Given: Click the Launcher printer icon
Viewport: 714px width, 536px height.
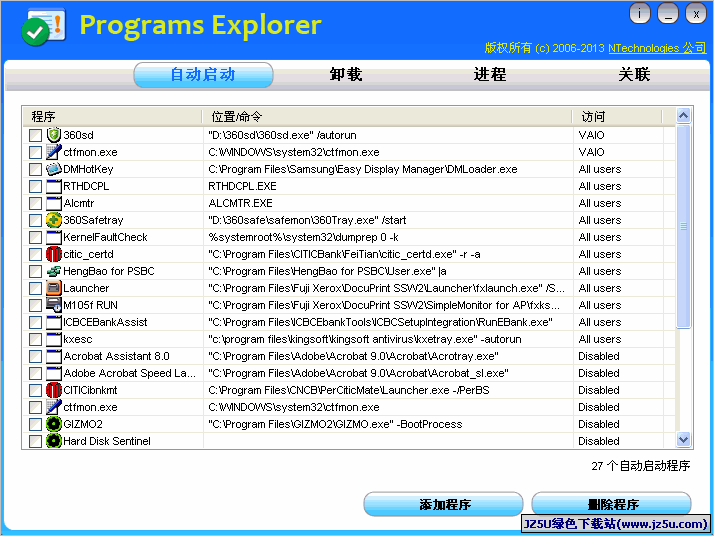Looking at the screenshot, I should [x=54, y=288].
